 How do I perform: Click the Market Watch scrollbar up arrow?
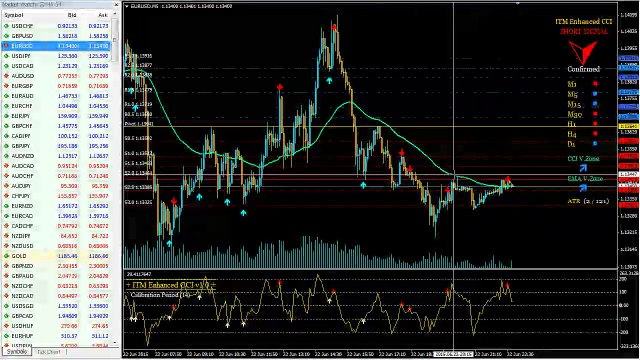tap(115, 14)
